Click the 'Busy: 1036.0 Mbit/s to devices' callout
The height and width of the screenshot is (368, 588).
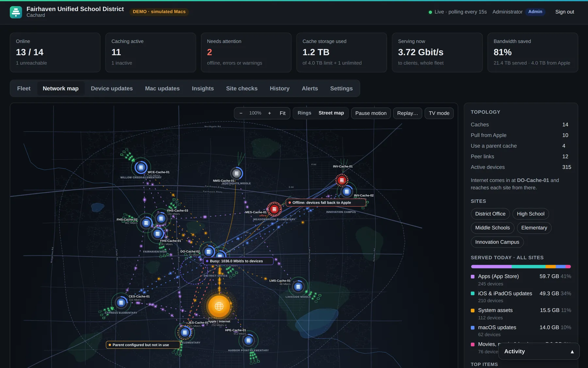click(x=238, y=261)
